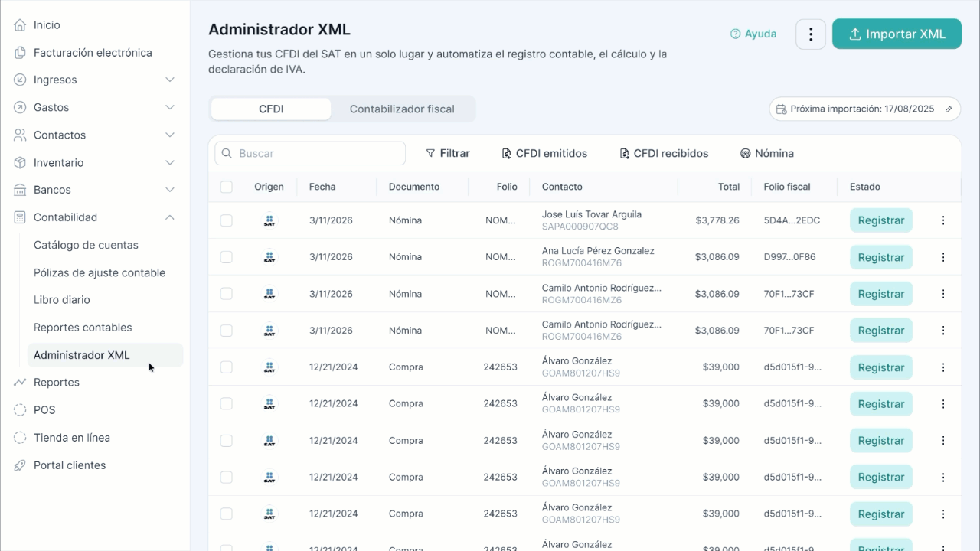Sort by the Total column header

coord(729,187)
